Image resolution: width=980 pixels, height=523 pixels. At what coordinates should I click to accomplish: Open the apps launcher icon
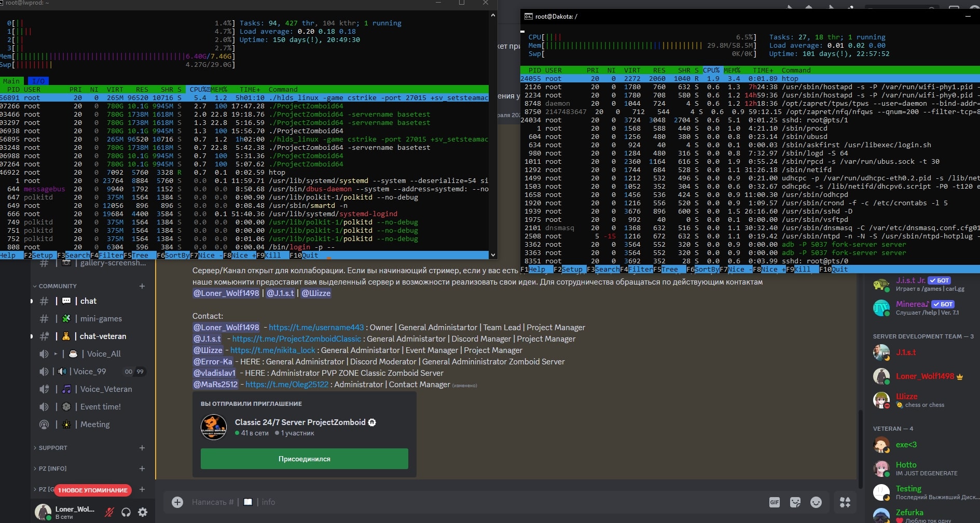845,502
